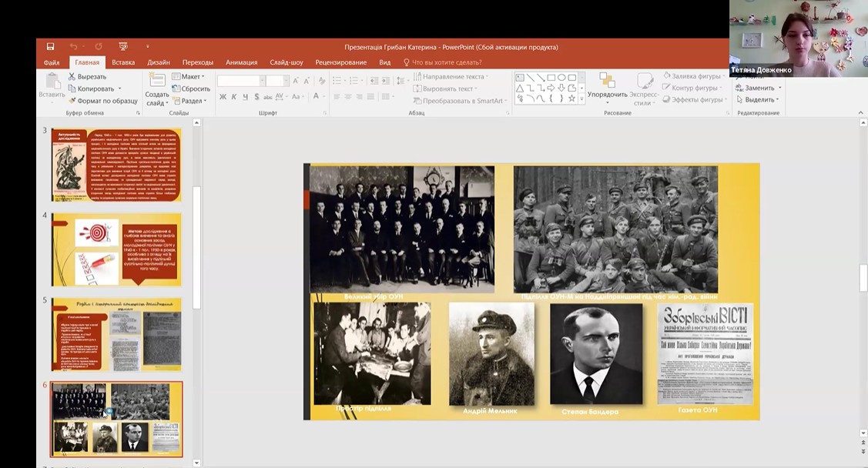Select the Isosceles Triangle shape

point(520,88)
